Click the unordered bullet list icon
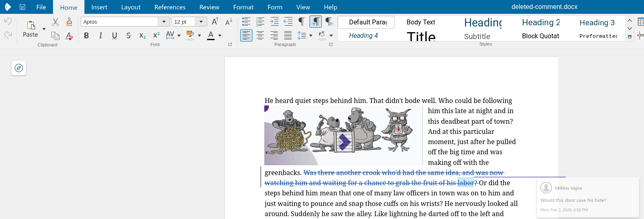Screen dimensions: 644x219 (246, 22)
